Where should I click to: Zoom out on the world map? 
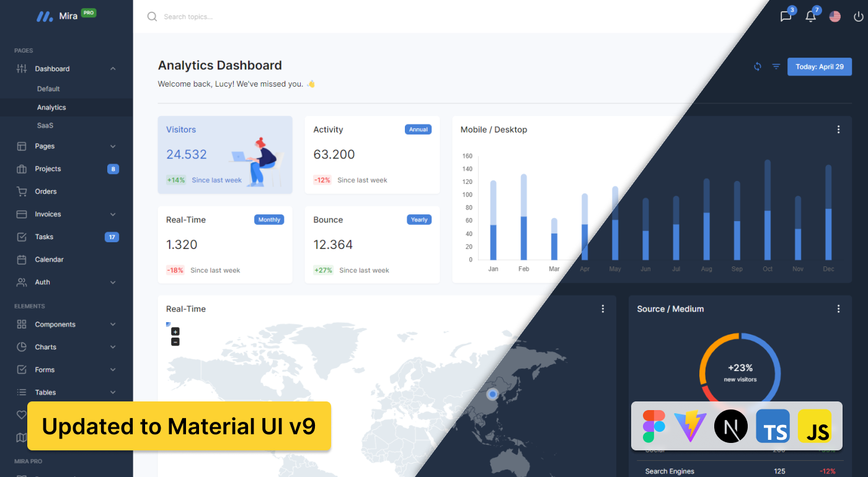175,342
